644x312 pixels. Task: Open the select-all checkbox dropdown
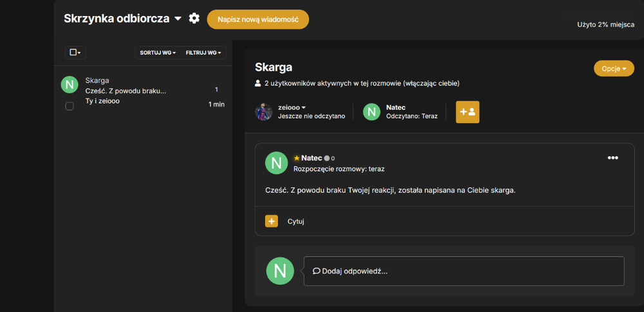pyautogui.click(x=75, y=53)
